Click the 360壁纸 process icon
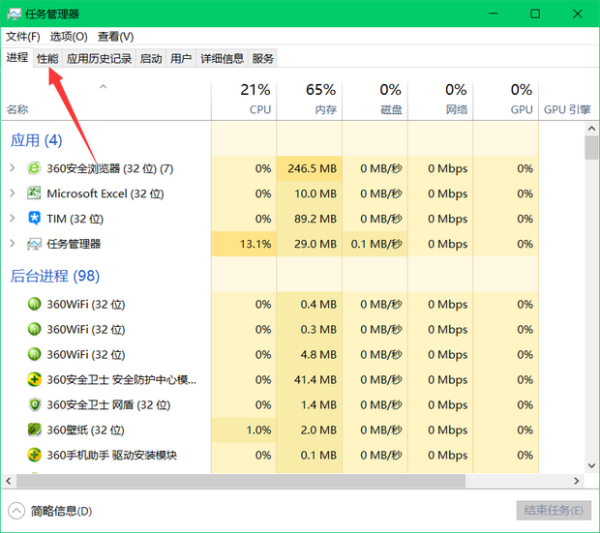600x533 pixels. (x=34, y=430)
